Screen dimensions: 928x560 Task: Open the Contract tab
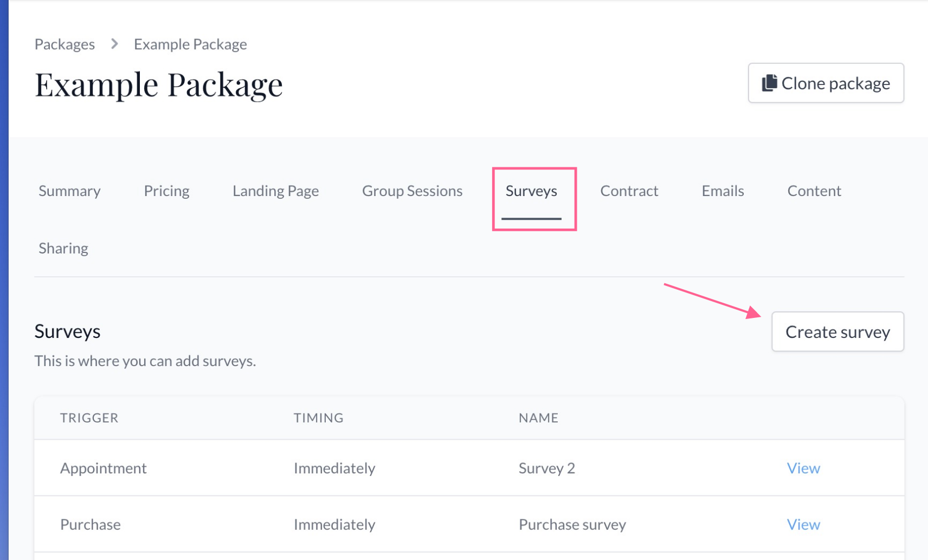[629, 191]
